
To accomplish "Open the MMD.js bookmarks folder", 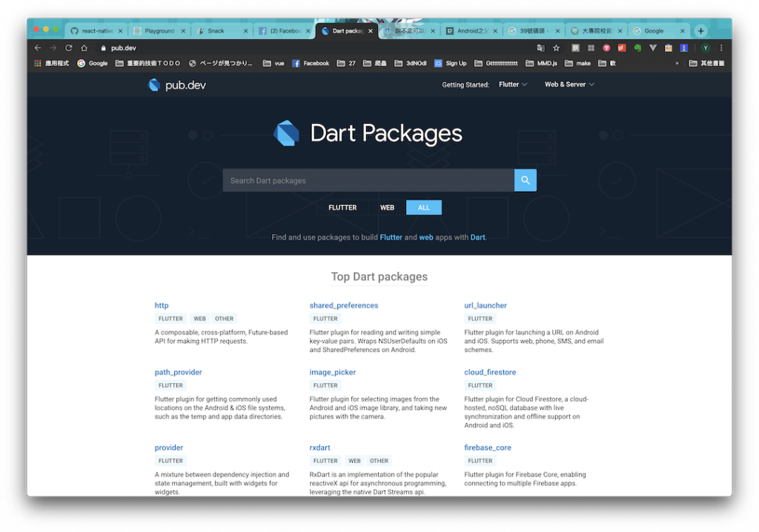I will click(x=541, y=64).
